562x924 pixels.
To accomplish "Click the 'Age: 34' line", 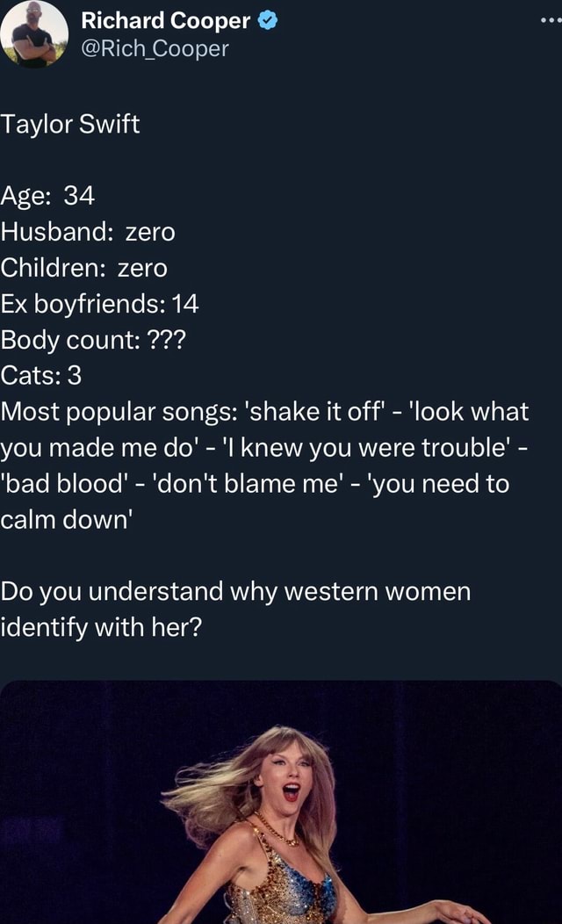I will [47, 193].
